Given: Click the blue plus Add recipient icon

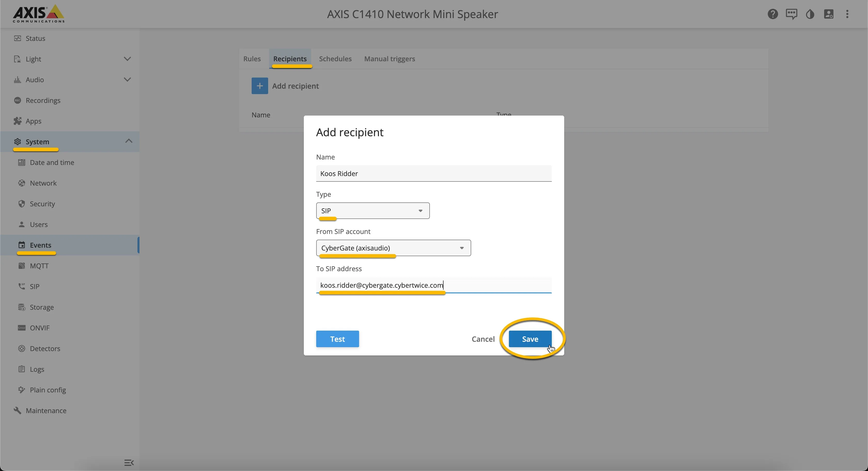Looking at the screenshot, I should [259, 86].
